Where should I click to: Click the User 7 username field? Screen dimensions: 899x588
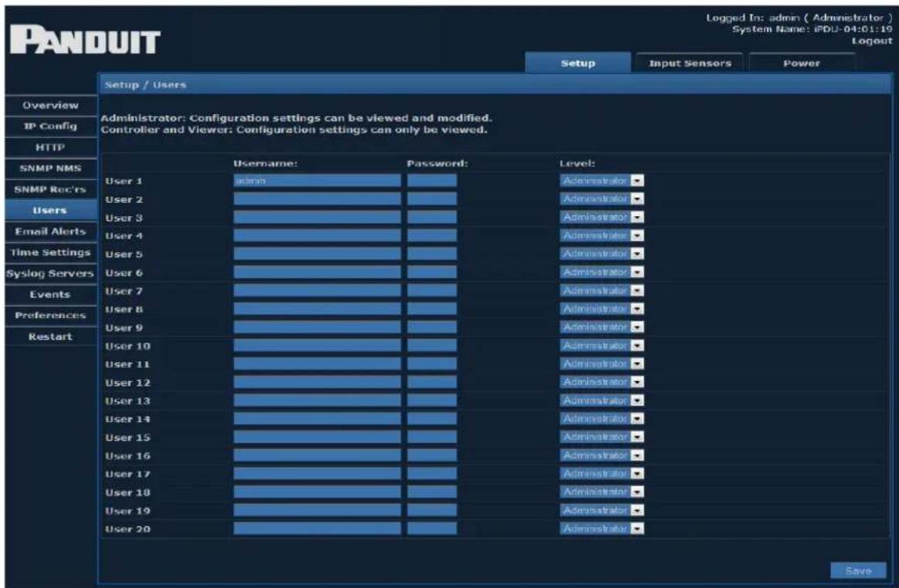point(317,291)
